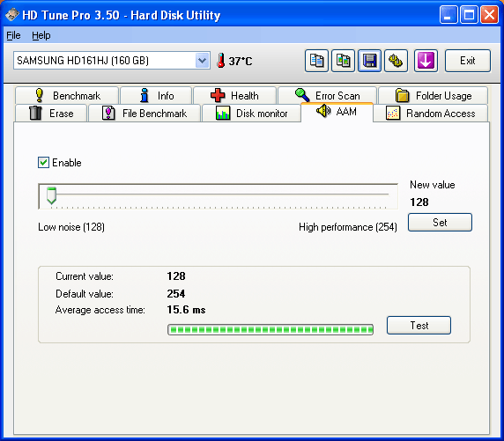
Task: Toggle the Enable checkbox
Action: coord(43,163)
